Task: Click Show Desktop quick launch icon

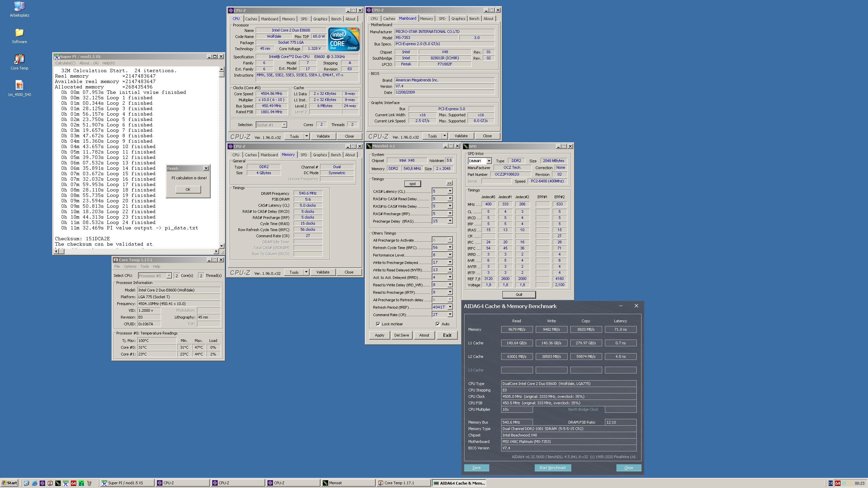Action: tap(26, 483)
